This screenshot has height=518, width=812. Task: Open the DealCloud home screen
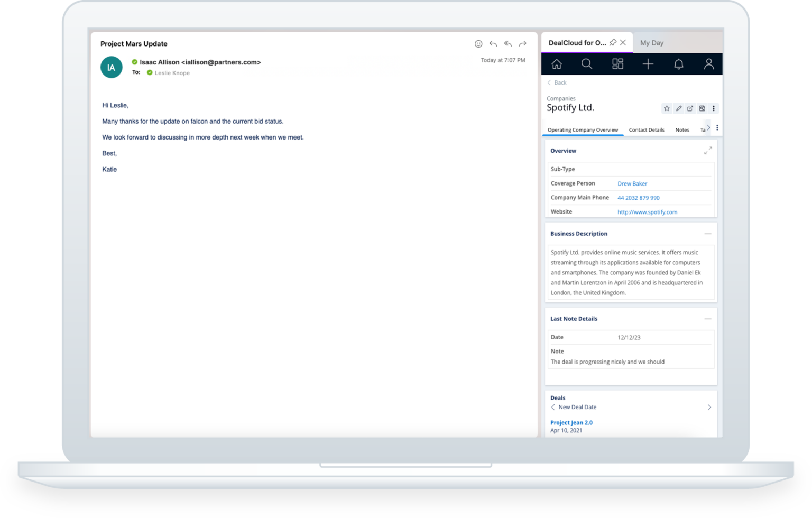557,64
